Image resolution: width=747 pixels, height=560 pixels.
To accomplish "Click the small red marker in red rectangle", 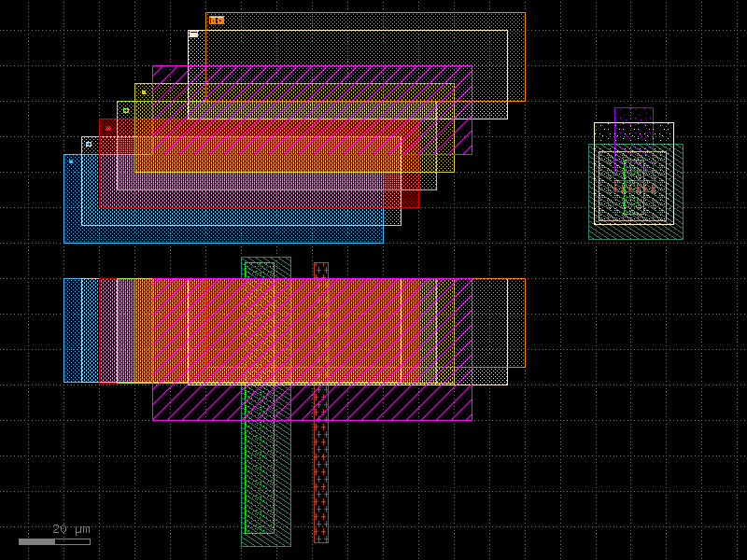I will click(x=108, y=128).
